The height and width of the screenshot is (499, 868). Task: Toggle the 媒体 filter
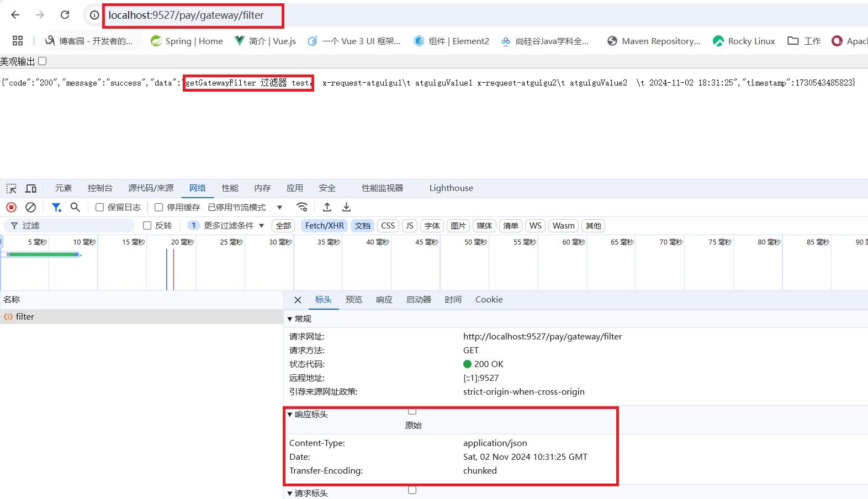[484, 226]
